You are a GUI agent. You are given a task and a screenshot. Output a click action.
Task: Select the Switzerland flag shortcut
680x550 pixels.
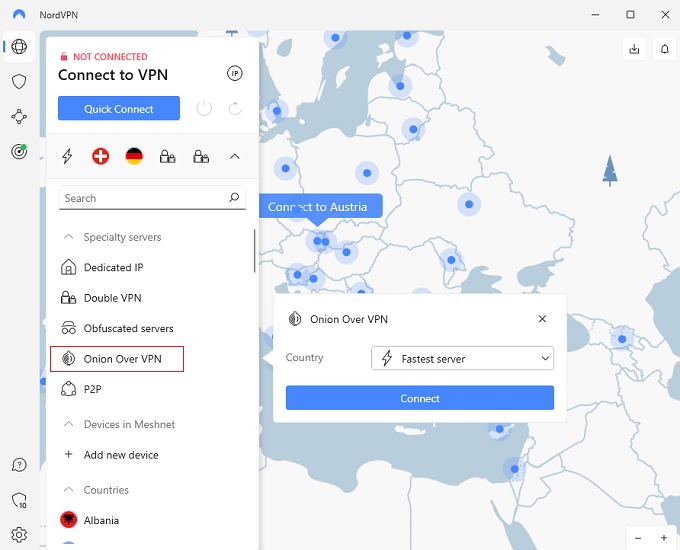(101, 156)
